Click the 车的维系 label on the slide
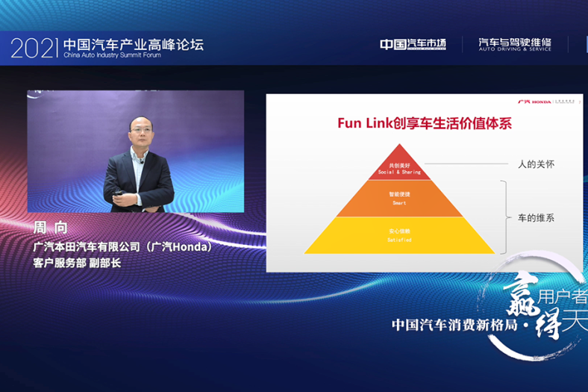The height and width of the screenshot is (392, 588). point(536,218)
